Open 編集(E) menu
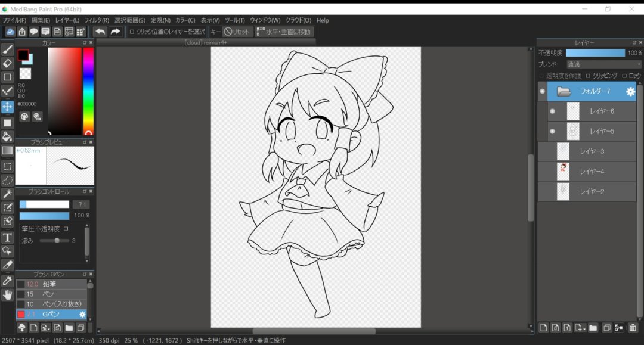Image resolution: width=644 pixels, height=345 pixels. (x=41, y=20)
